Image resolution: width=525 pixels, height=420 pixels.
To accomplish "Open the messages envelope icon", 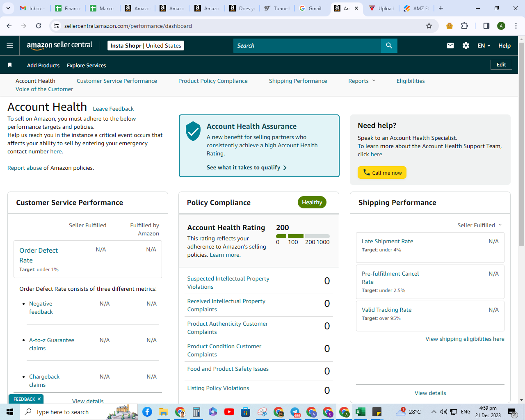I will tap(450, 46).
